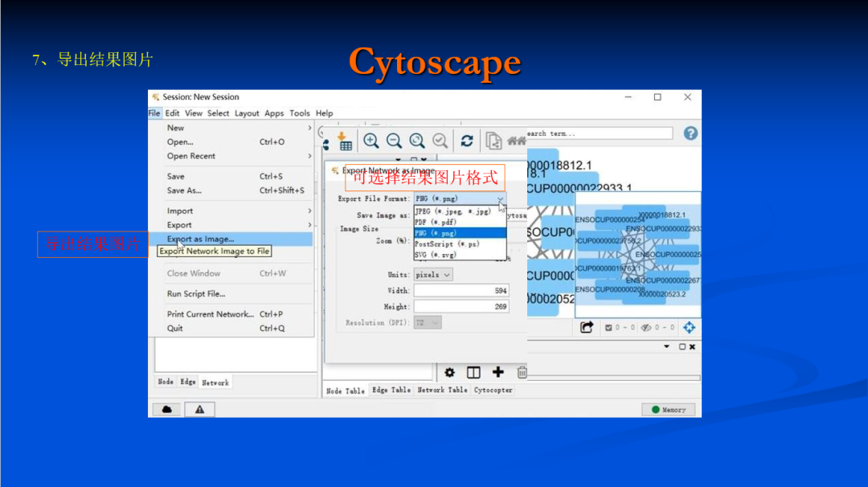
Task: Select JPEG format option
Action: coord(460,211)
